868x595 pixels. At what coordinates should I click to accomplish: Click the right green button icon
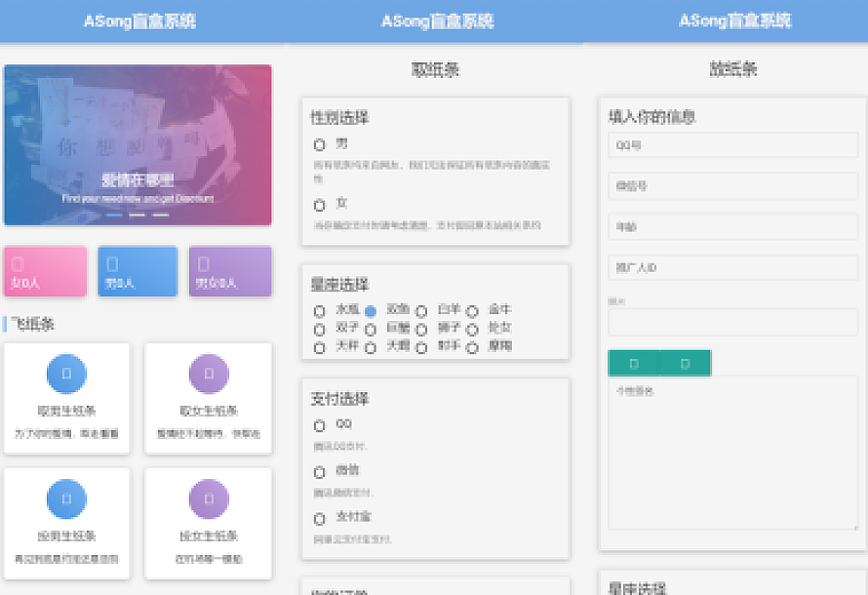[x=685, y=363]
